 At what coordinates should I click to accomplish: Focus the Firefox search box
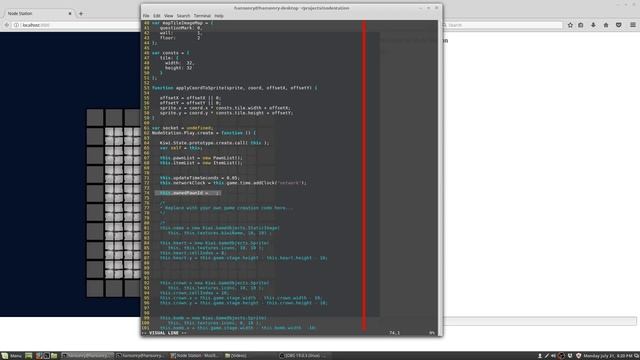[x=504, y=25]
